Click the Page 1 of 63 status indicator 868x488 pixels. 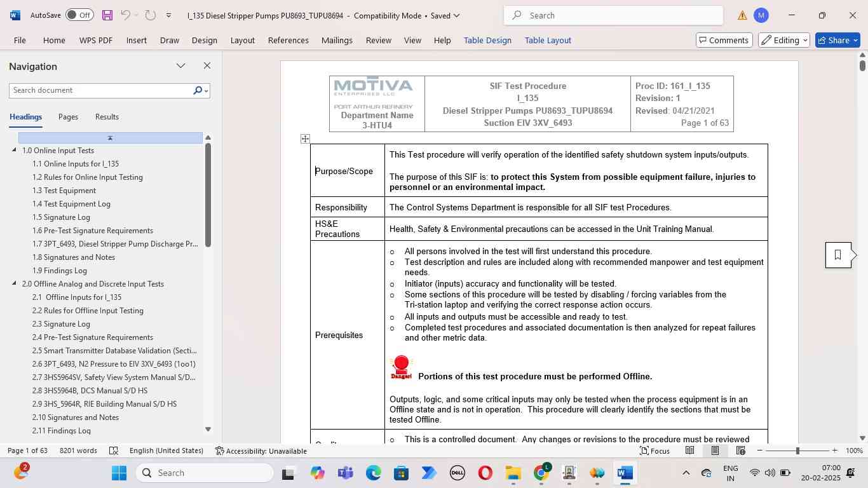[x=27, y=451]
